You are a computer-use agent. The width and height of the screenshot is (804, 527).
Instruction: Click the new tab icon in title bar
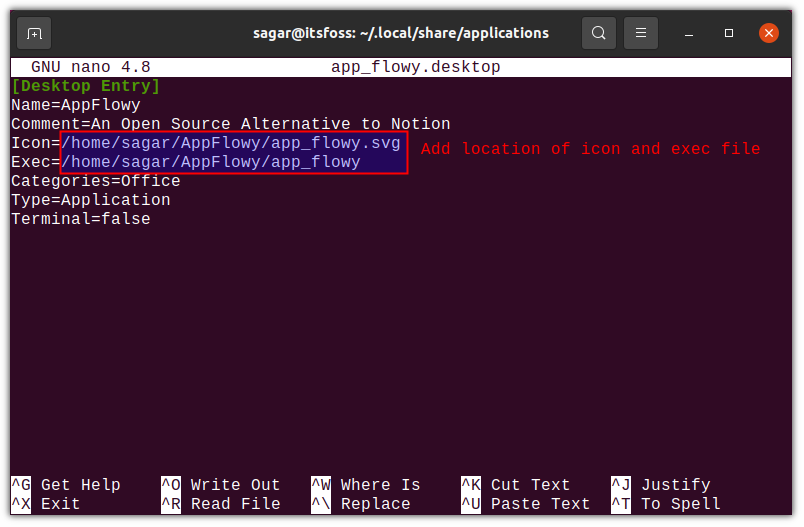34,33
